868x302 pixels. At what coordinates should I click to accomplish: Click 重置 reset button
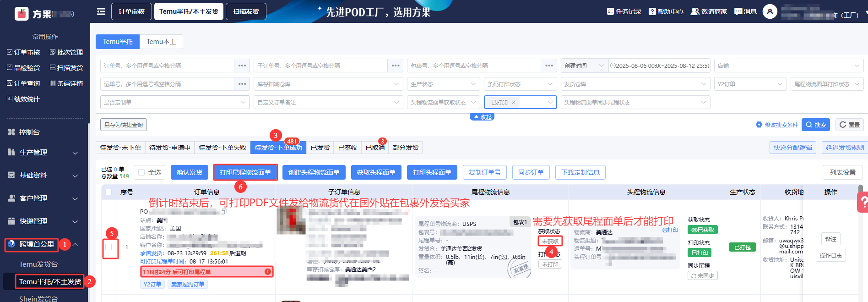pyautogui.click(x=850, y=125)
